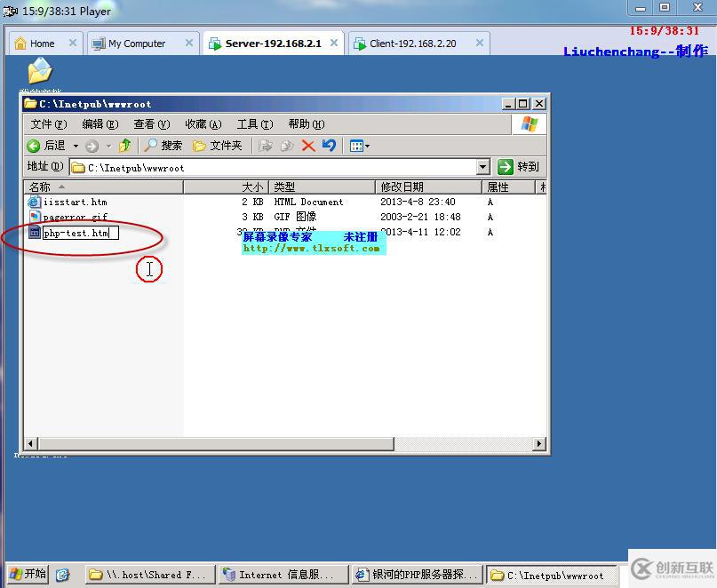Select the iisstart.htm file icon

35,202
